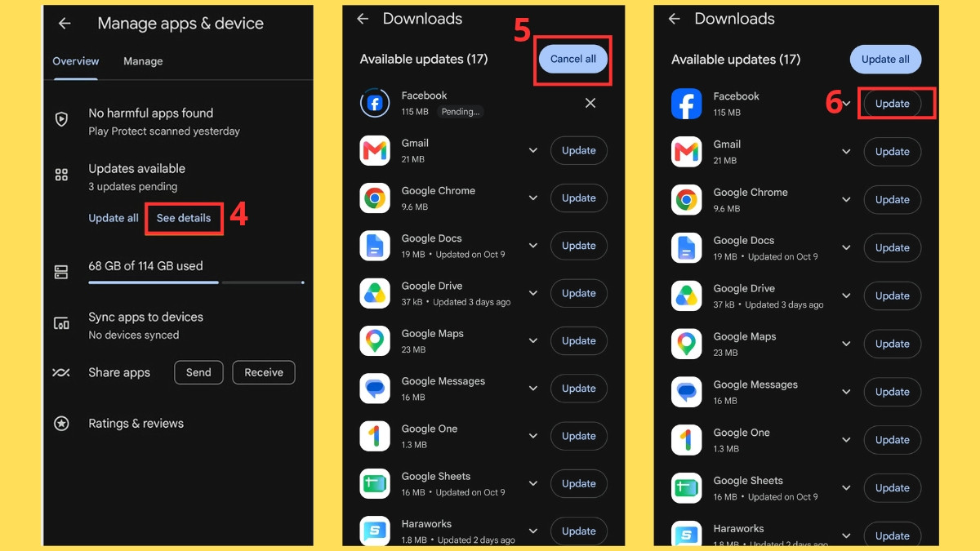Switch to the Overview tab
980x551 pixels.
point(76,61)
